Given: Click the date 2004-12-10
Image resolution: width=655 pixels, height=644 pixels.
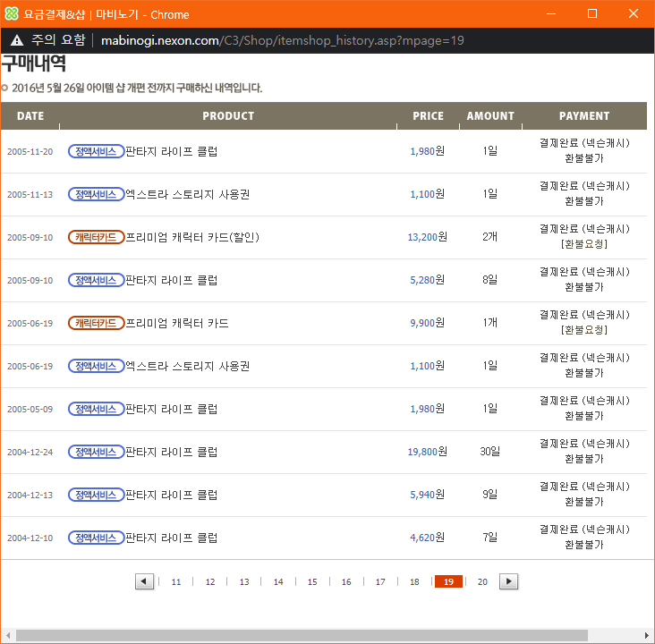Looking at the screenshot, I should (30, 538).
